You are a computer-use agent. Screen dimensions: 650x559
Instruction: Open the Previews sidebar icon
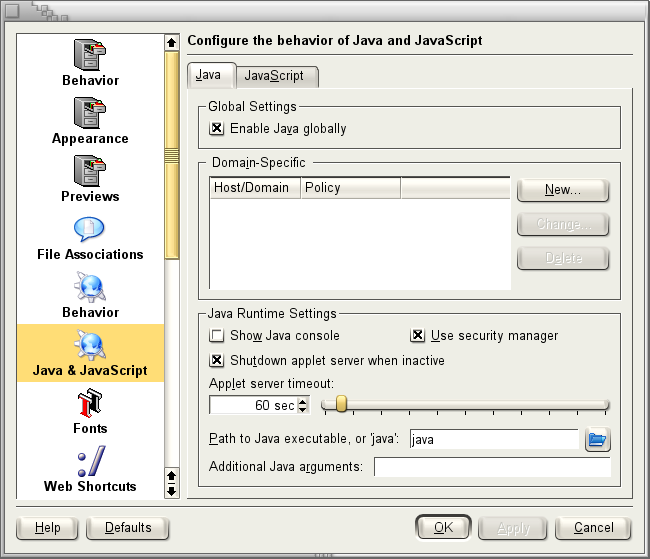(90, 171)
